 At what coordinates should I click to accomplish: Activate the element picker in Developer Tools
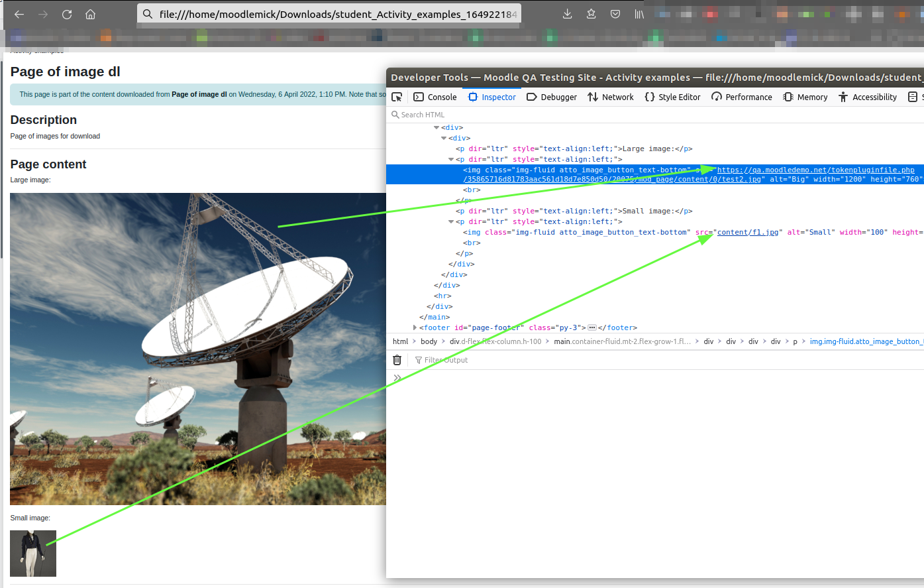pos(397,97)
